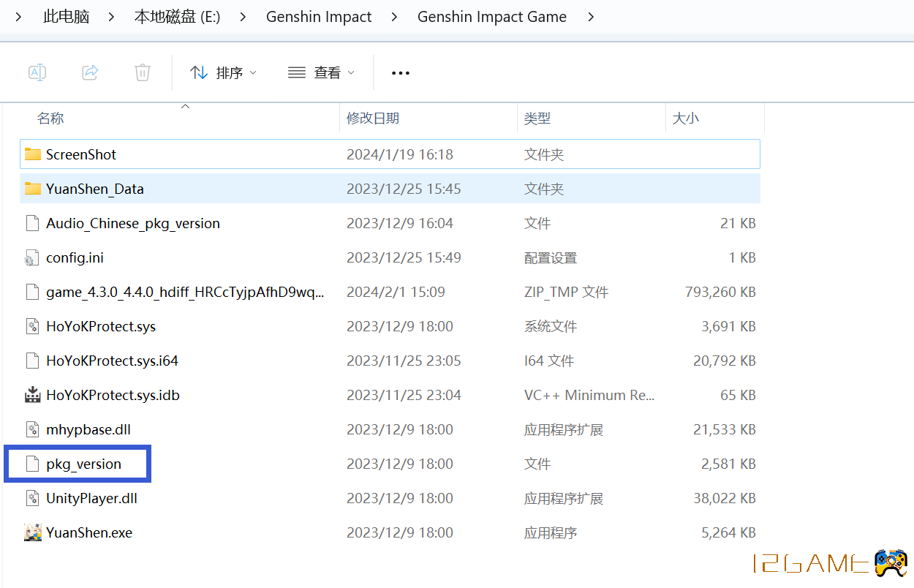Click the 5,264 KB size cell
The width and height of the screenshot is (914, 588).
728,532
